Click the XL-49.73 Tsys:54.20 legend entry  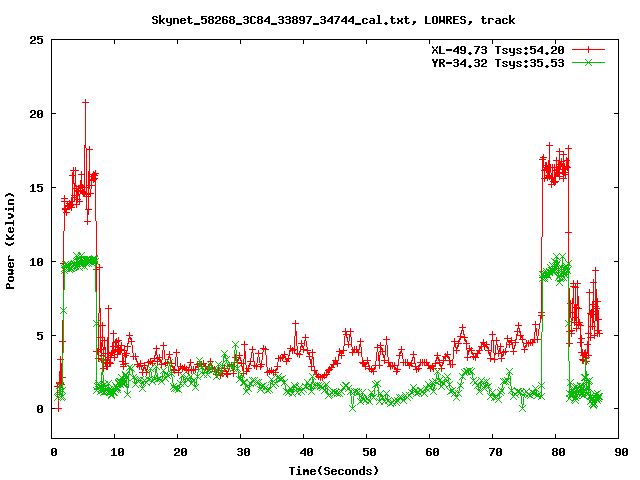point(498,50)
